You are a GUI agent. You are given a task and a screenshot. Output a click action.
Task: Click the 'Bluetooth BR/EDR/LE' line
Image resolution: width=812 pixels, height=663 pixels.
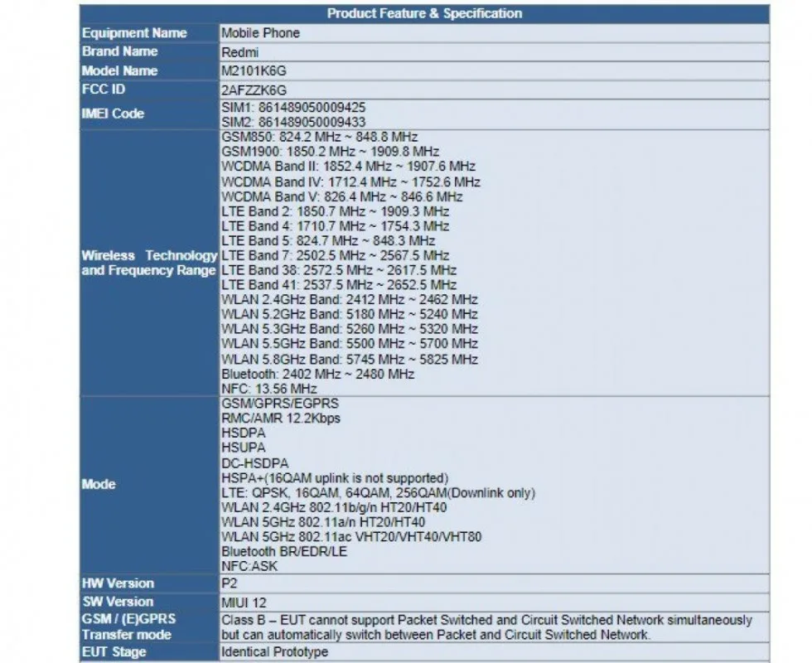[x=284, y=552]
